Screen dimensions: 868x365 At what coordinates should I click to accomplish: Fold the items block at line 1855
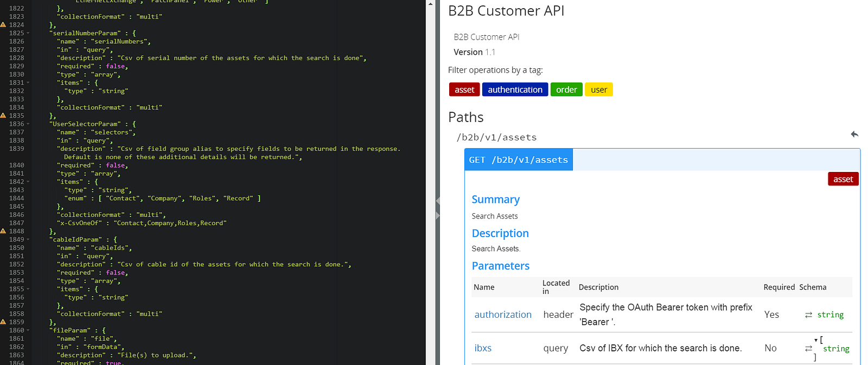point(28,289)
